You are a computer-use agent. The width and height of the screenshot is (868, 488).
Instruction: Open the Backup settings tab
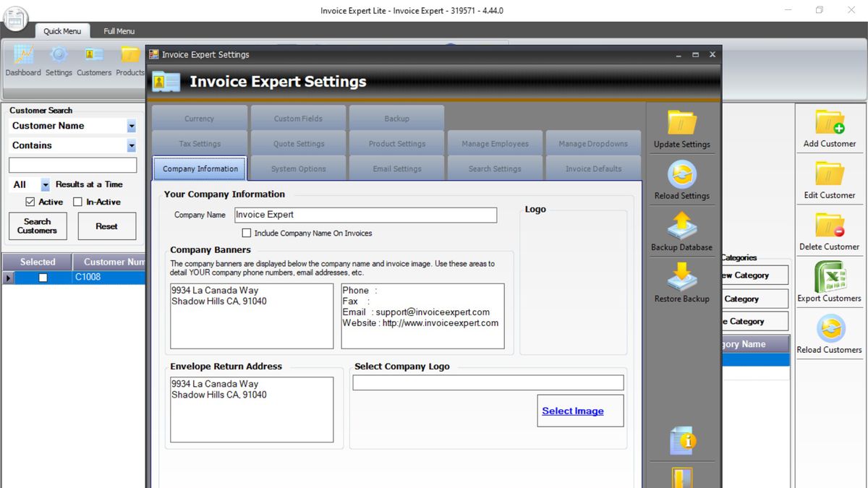tap(396, 118)
